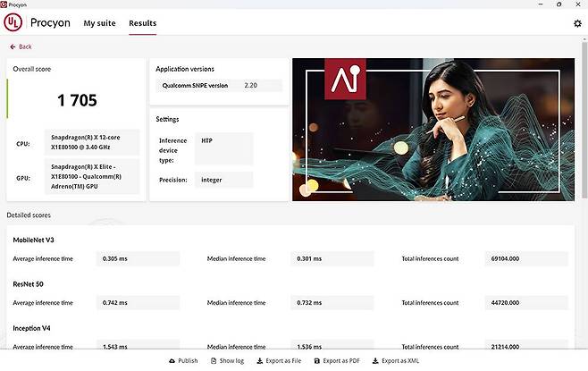Select the Results tab
Image resolution: width=588 pixels, height=371 pixels.
142,23
